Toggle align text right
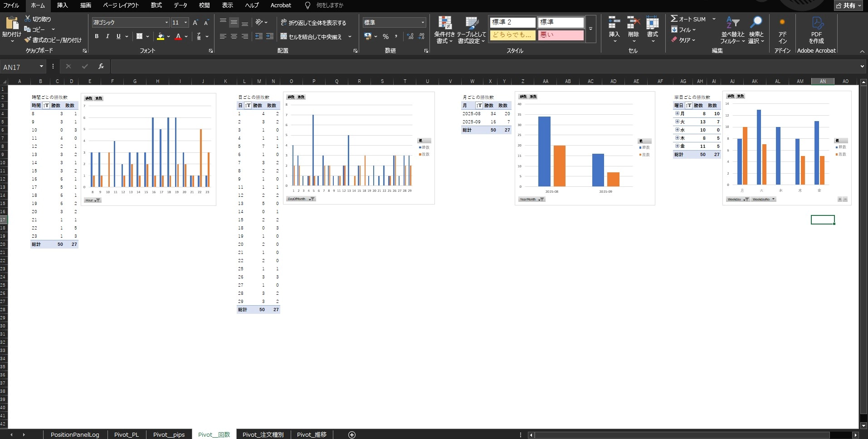 245,36
